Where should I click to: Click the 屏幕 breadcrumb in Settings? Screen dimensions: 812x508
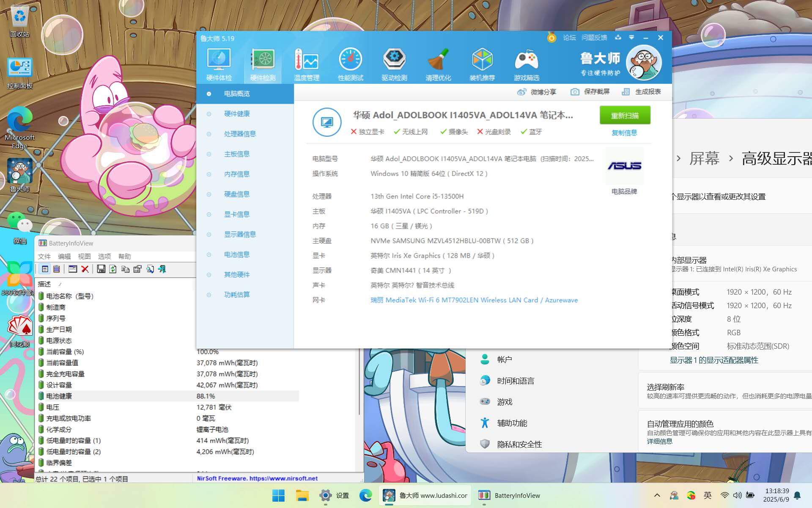coord(704,158)
